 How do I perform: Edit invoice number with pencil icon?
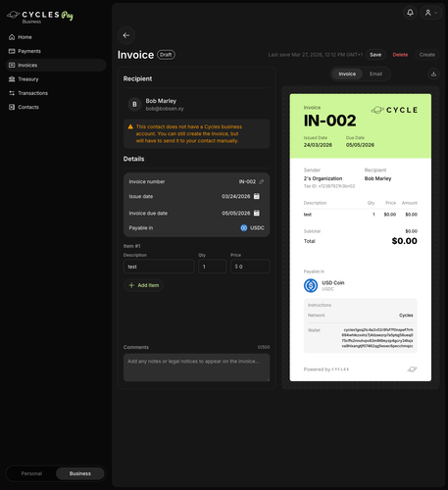262,181
